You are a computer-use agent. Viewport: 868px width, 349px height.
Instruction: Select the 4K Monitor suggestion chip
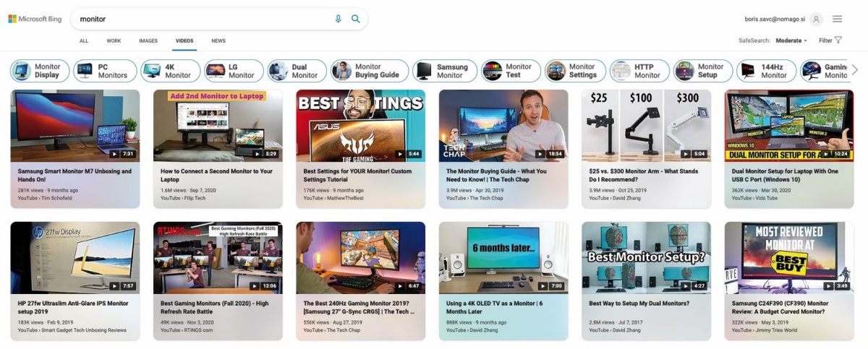tap(170, 71)
